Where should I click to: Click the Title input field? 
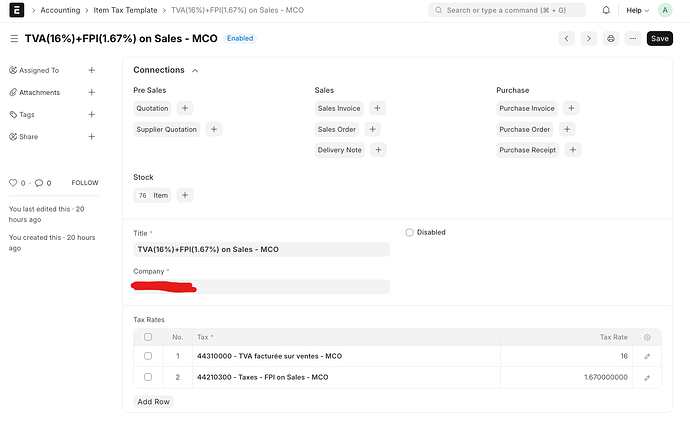pyautogui.click(x=261, y=249)
